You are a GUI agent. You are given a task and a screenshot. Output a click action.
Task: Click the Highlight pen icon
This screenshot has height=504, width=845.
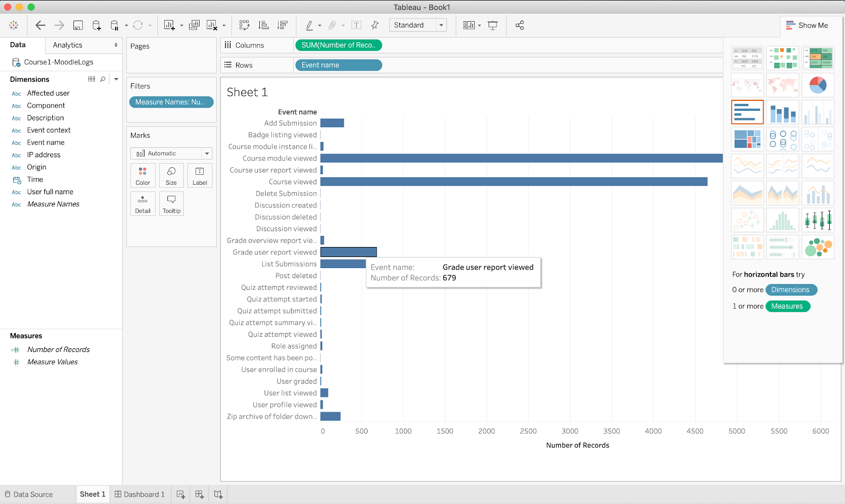coord(309,25)
